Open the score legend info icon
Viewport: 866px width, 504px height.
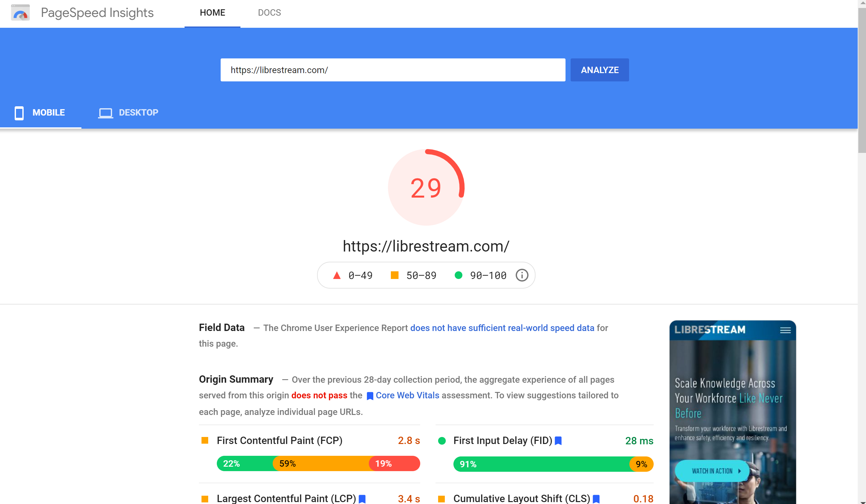coord(522,275)
